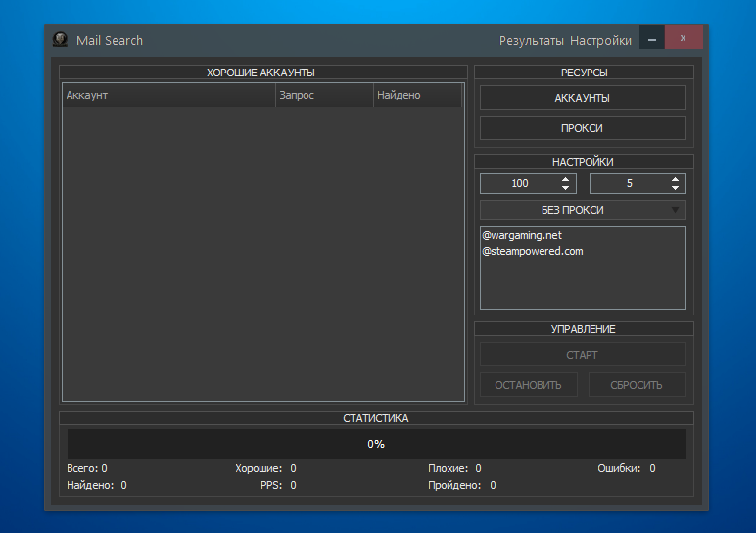Image resolution: width=756 pixels, height=533 pixels.
Task: Sort by the Аккаунт column header
Action: (168, 95)
